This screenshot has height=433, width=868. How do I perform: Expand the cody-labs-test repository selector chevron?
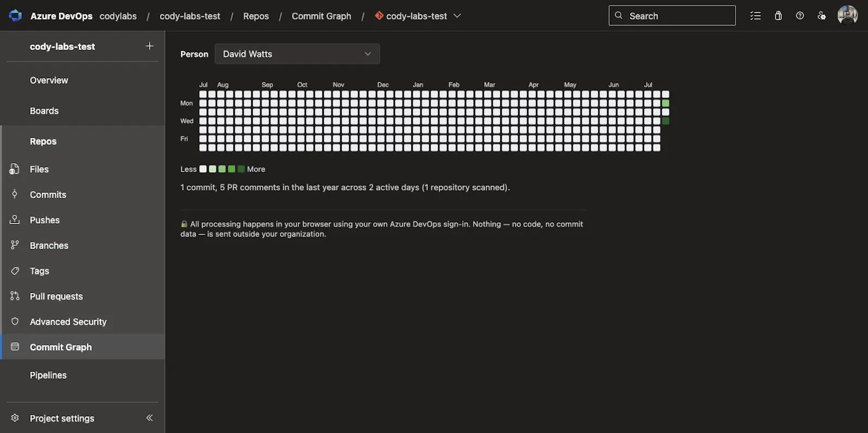click(x=457, y=16)
